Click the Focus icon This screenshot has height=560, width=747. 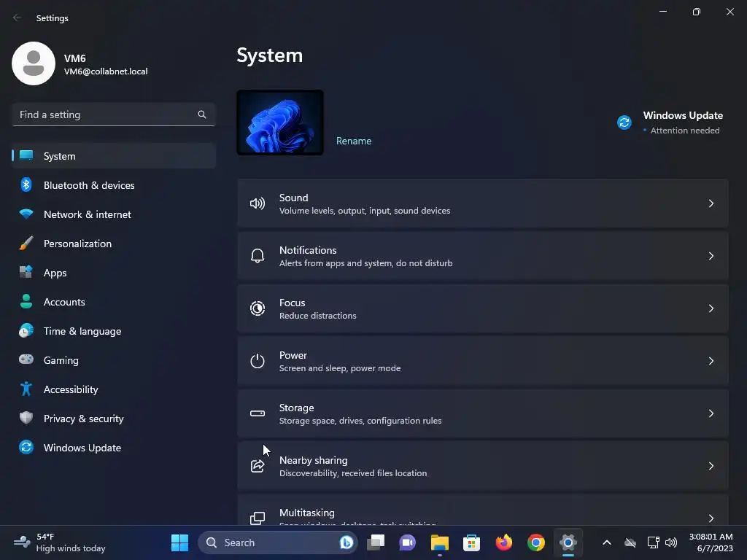(258, 308)
